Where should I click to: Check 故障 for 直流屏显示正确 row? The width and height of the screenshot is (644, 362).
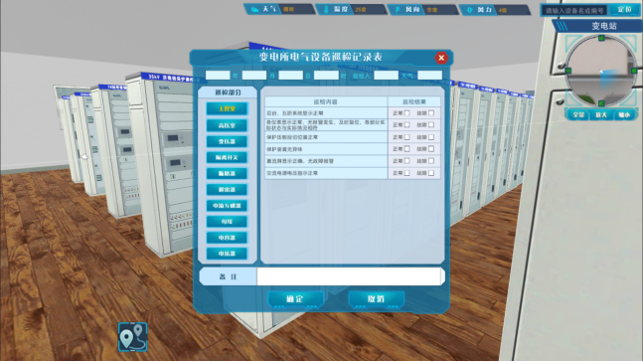431,161
